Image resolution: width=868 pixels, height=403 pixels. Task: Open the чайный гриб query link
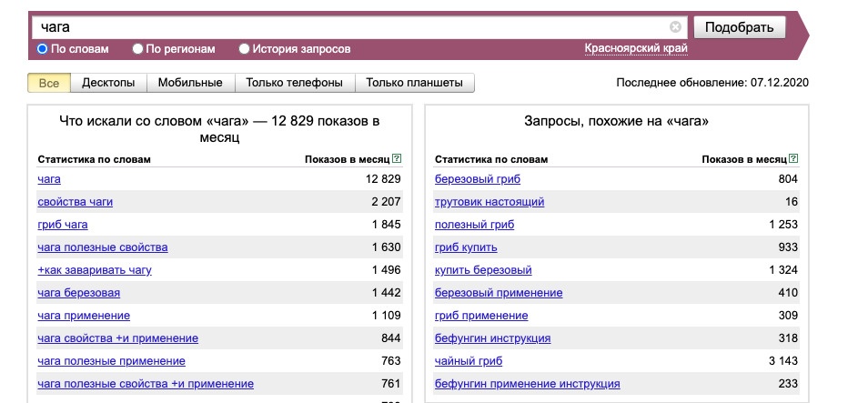[x=469, y=361]
